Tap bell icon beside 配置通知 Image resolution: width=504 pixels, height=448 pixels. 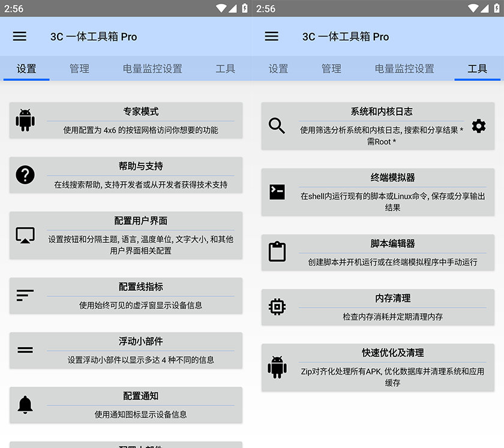(x=25, y=405)
